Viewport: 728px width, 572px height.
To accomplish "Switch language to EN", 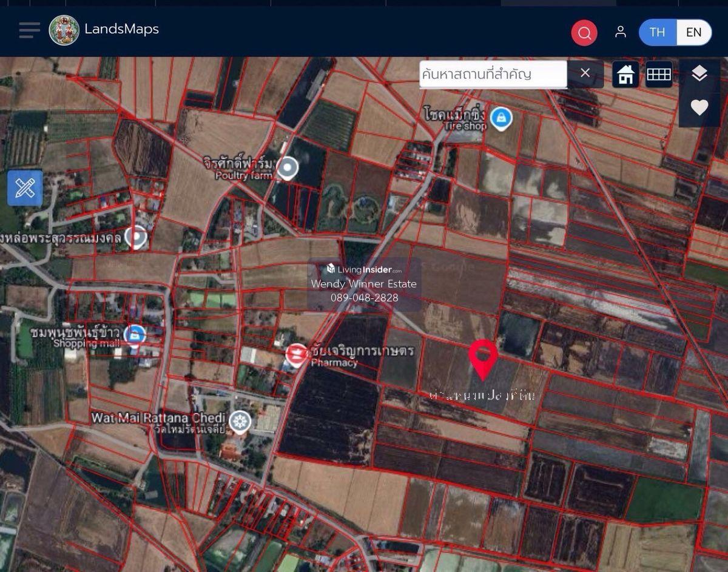I will (x=693, y=32).
